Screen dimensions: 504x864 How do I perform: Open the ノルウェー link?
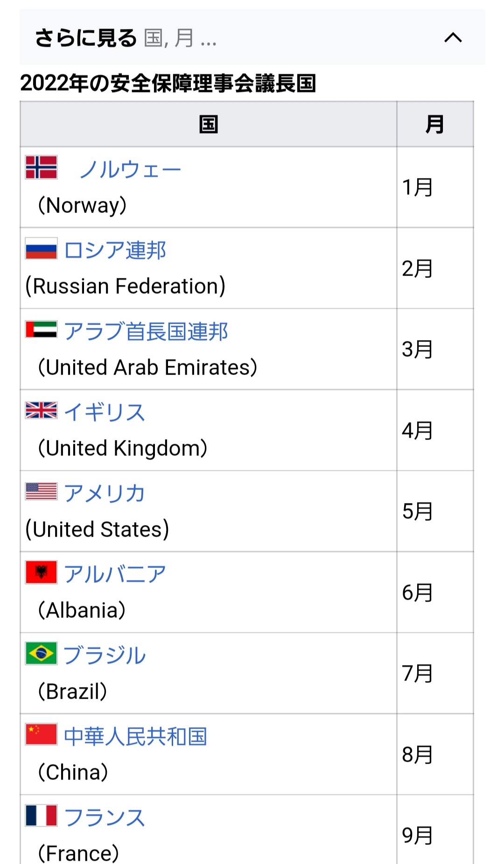pos(130,169)
